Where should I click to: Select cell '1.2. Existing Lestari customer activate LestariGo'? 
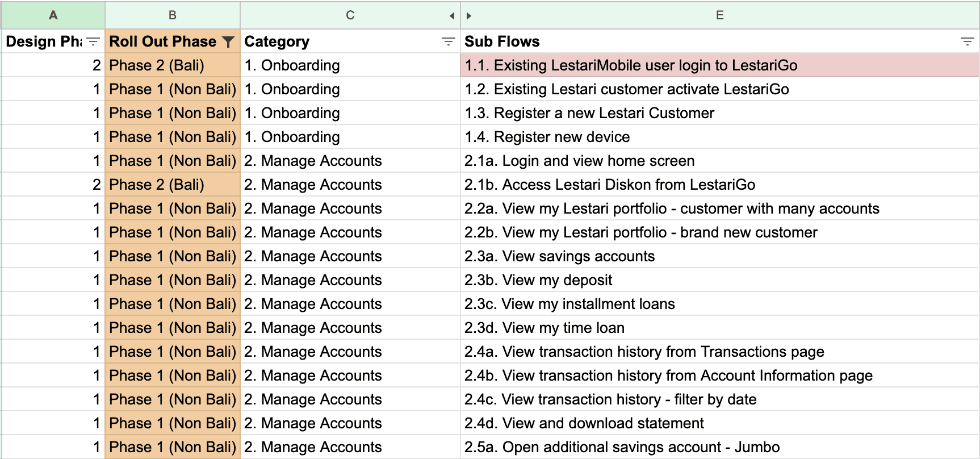720,89
